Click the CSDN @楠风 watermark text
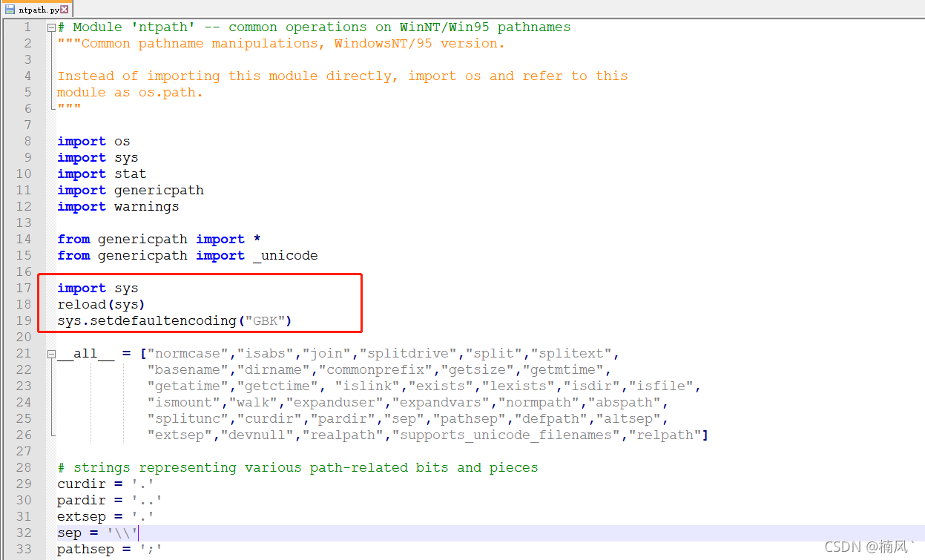 coord(868,547)
